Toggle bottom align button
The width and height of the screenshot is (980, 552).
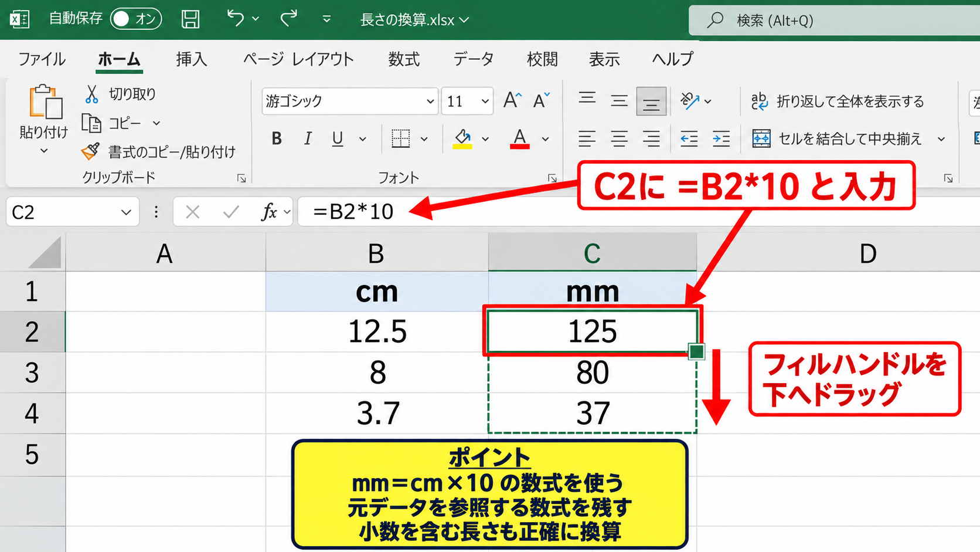point(651,101)
